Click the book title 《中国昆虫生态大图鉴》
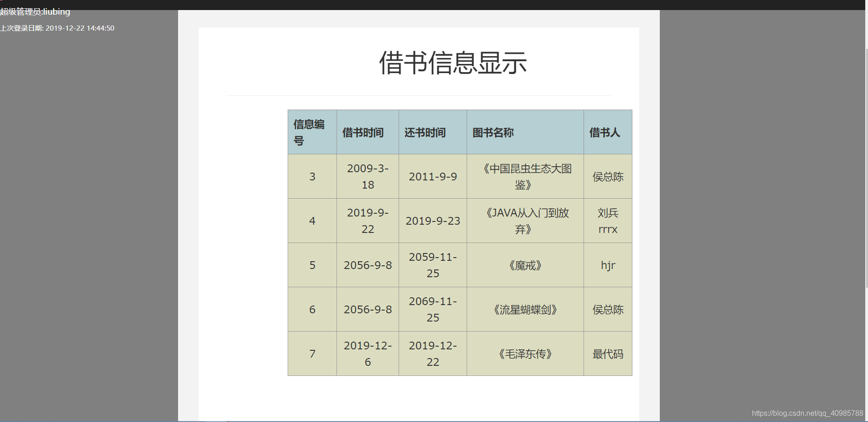The width and height of the screenshot is (868, 422). 525,176
